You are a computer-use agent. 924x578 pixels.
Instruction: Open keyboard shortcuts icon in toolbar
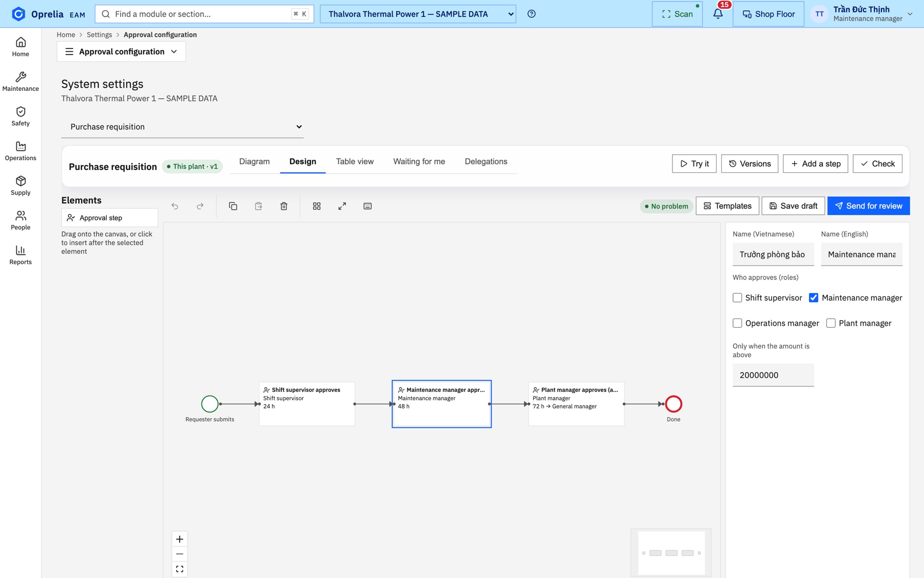[368, 206]
